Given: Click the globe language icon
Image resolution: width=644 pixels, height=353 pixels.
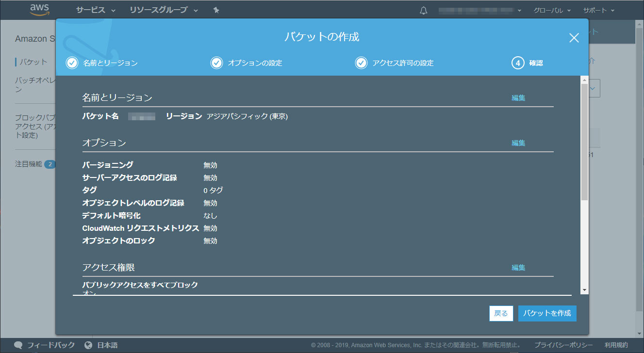Looking at the screenshot, I should (x=88, y=345).
